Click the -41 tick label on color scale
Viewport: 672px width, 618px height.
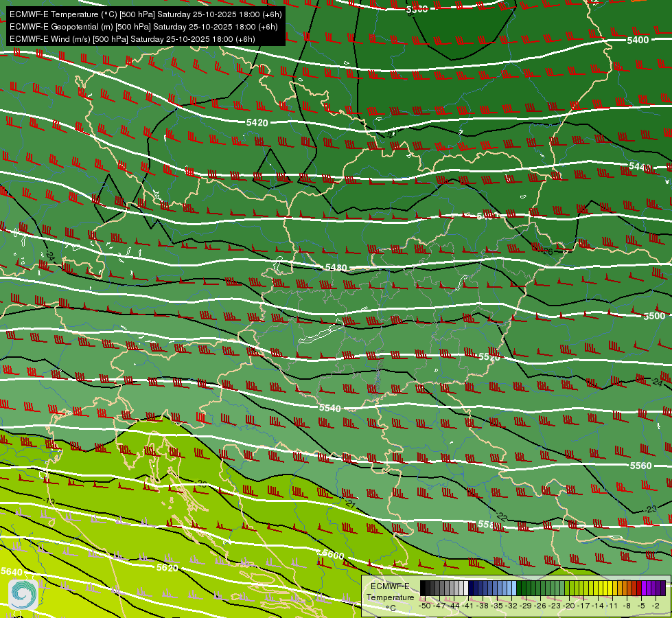tap(467, 606)
